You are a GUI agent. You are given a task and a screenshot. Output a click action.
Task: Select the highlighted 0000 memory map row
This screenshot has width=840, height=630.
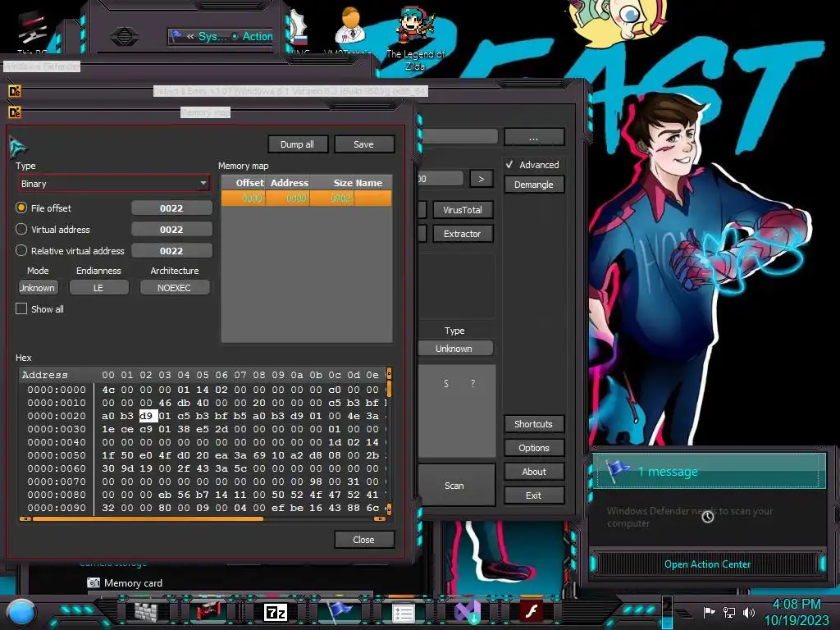tap(307, 199)
